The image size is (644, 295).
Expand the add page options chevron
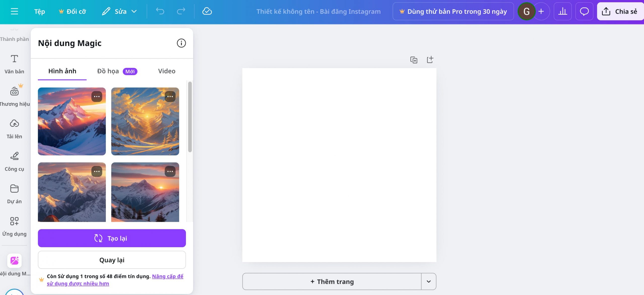(x=429, y=281)
